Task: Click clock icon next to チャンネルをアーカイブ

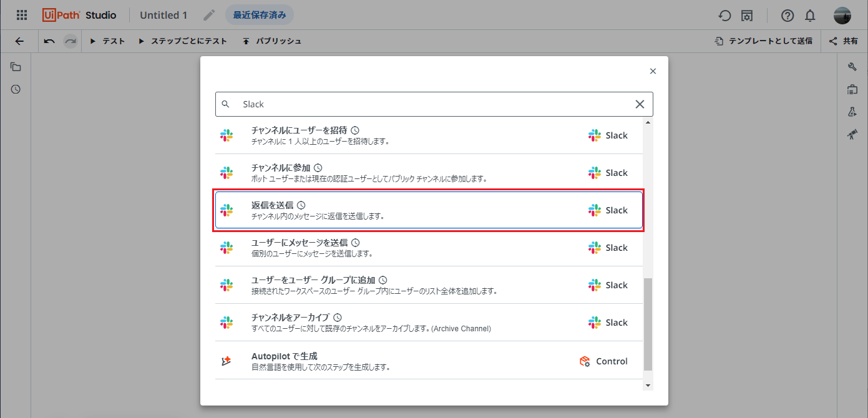Action: point(338,317)
